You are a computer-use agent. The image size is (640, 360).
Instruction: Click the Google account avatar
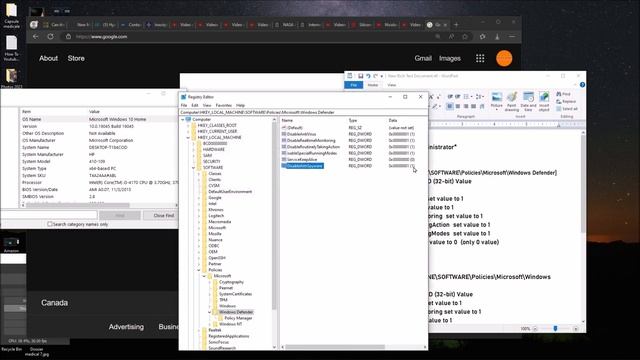tap(504, 58)
